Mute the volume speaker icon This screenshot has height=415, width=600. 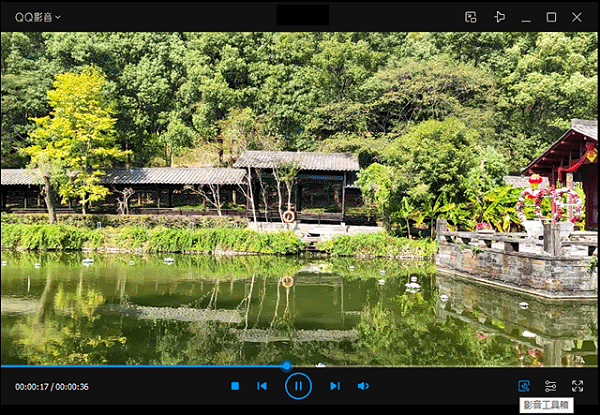click(x=363, y=386)
